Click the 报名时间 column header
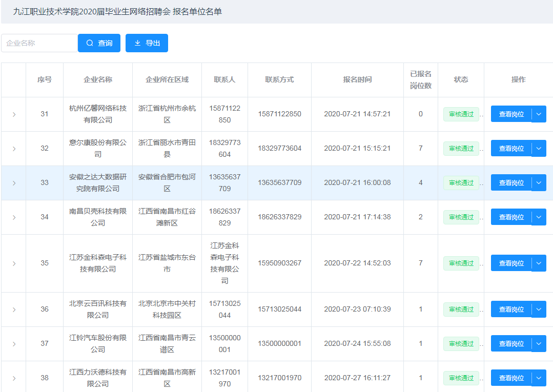 click(357, 79)
